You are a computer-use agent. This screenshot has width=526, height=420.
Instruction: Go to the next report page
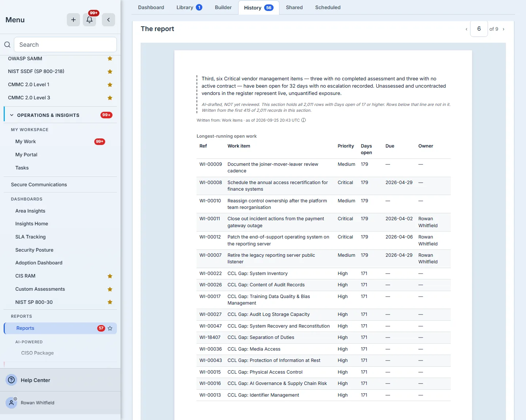(503, 29)
